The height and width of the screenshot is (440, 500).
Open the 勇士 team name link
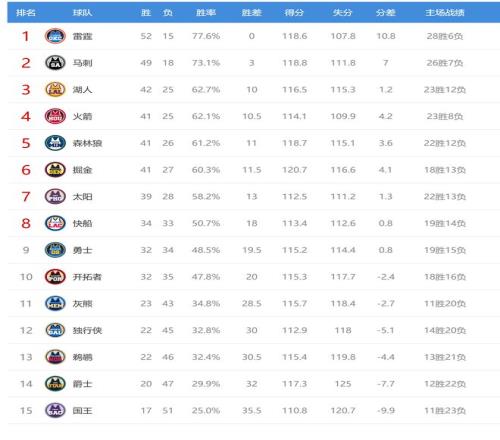82,250
